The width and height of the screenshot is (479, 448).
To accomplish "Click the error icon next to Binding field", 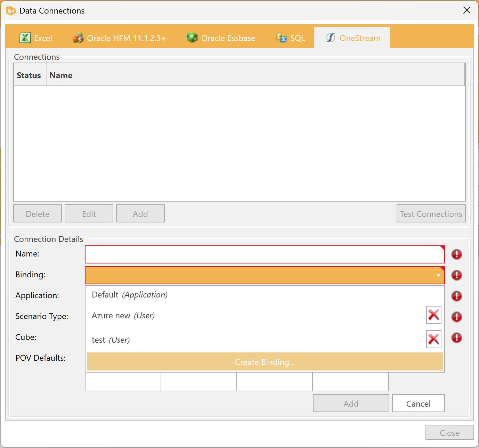I will point(457,275).
